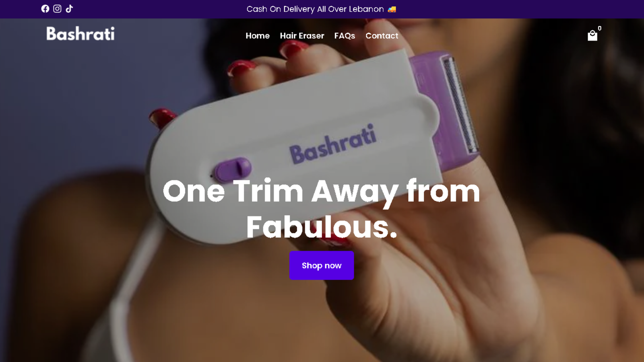The image size is (644, 362).
Task: Click the word Fabulous in headline
Action: pos(318,227)
